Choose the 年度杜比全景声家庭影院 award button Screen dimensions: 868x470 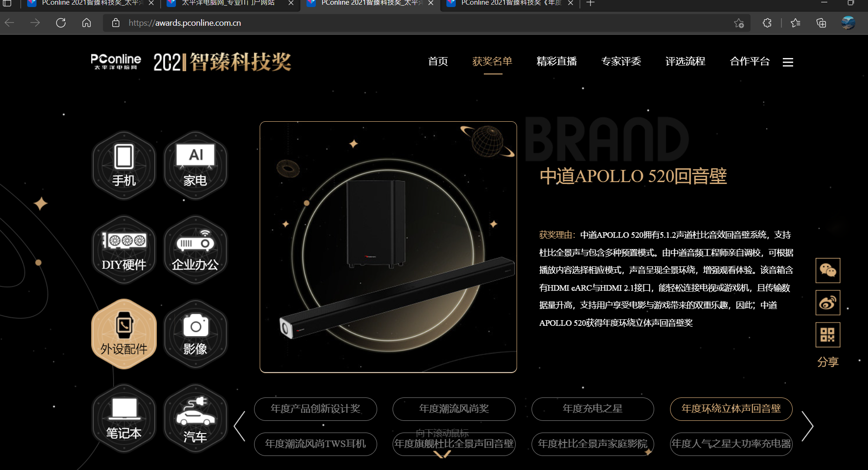pos(592,444)
